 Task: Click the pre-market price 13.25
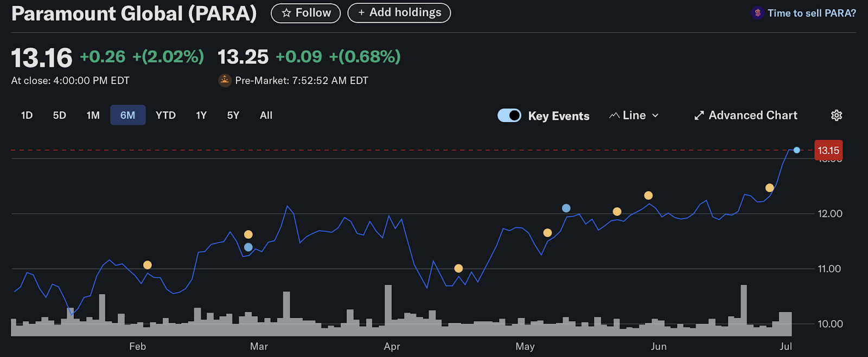pyautogui.click(x=243, y=57)
